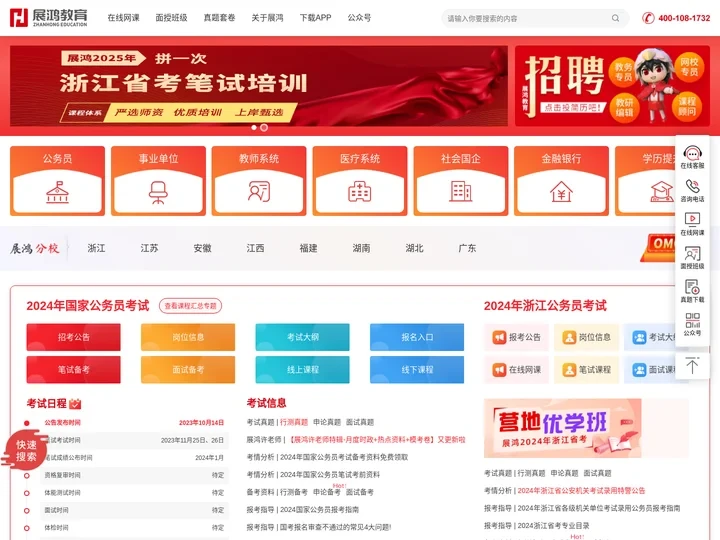Open the 2024年国家公务员考试备考资料免费领取 link
Screen dimensions: 720x540
pyautogui.click(x=344, y=457)
